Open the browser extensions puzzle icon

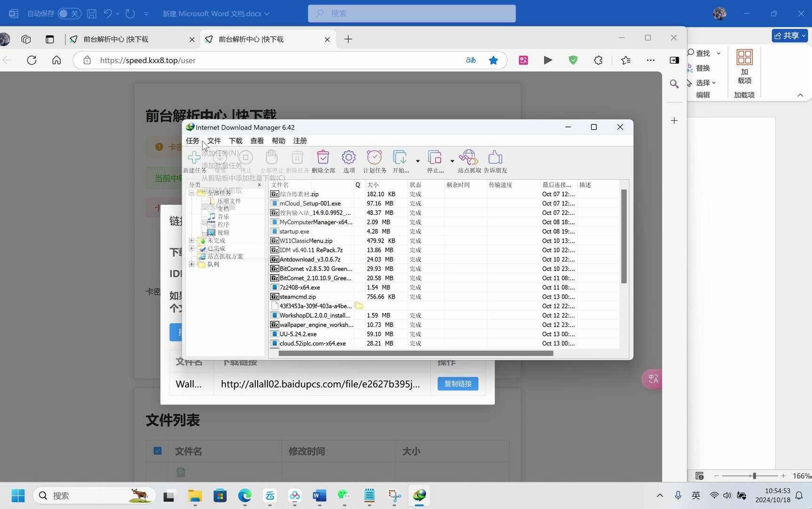598,60
